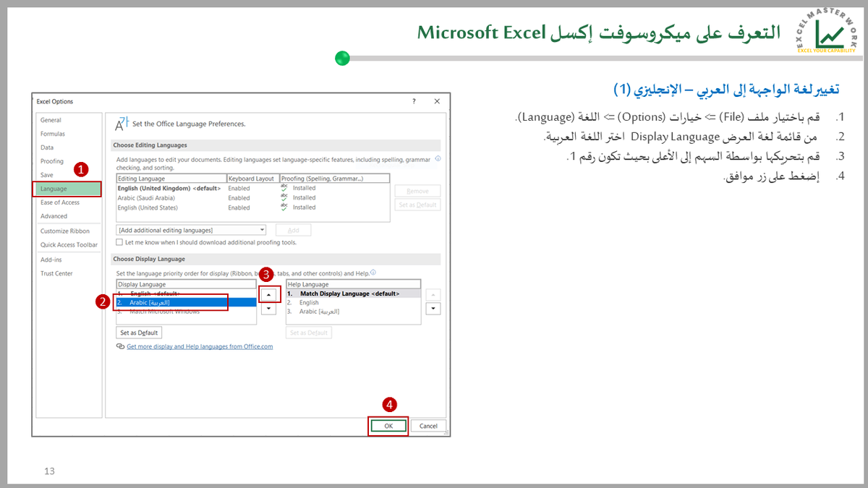Click the slide page number 13

tap(49, 471)
